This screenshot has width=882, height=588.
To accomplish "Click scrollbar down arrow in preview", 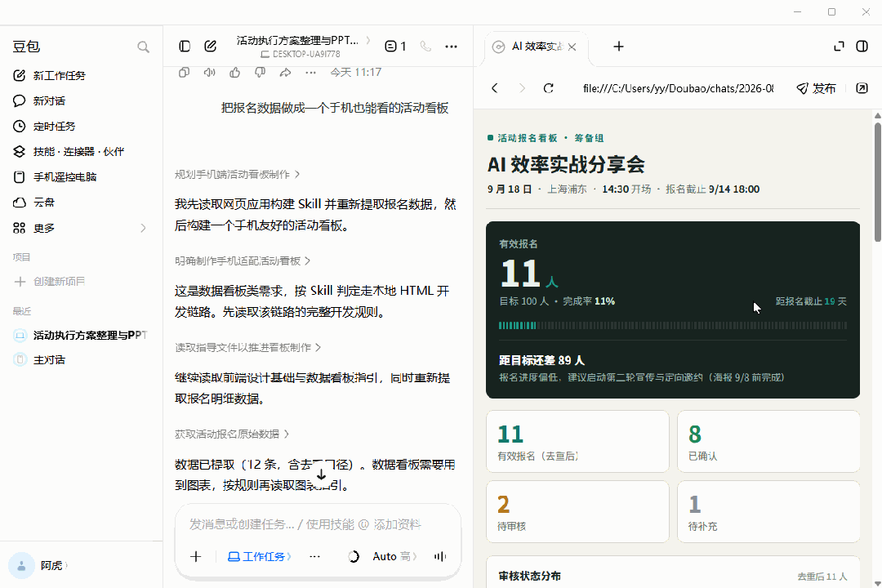I will (877, 583).
